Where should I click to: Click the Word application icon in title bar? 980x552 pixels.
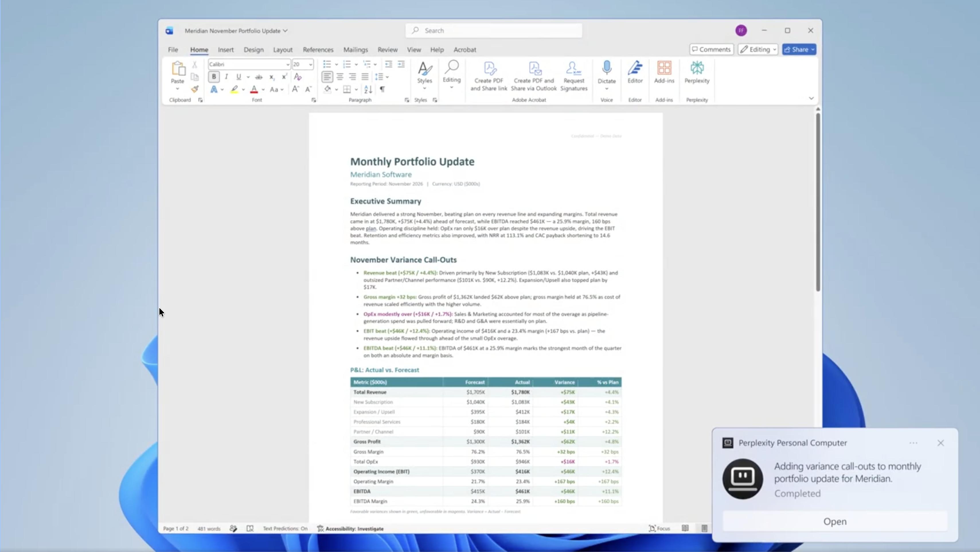point(169,31)
